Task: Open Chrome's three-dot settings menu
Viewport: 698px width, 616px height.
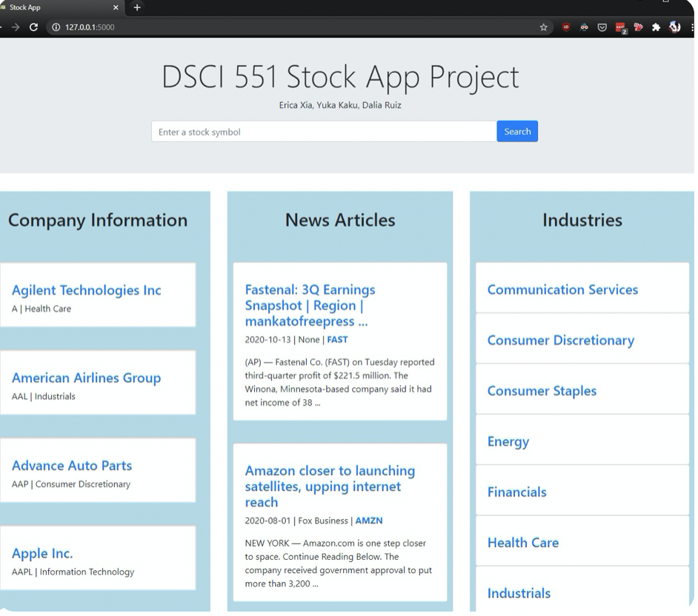Action: tap(694, 27)
